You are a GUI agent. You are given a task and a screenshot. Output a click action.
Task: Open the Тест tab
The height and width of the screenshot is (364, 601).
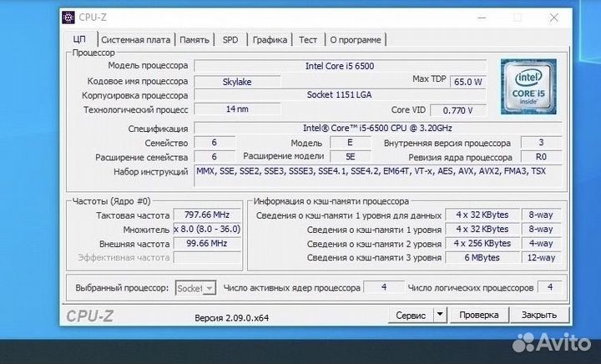(x=308, y=40)
